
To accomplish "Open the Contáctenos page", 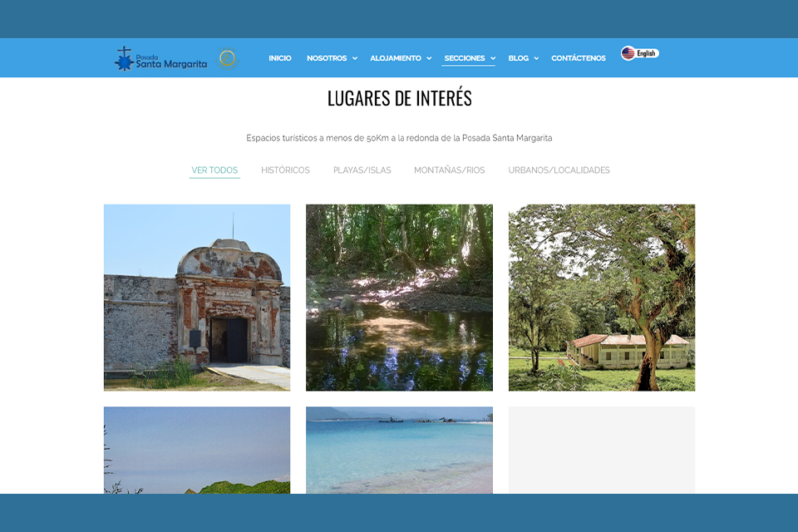I will point(579,58).
